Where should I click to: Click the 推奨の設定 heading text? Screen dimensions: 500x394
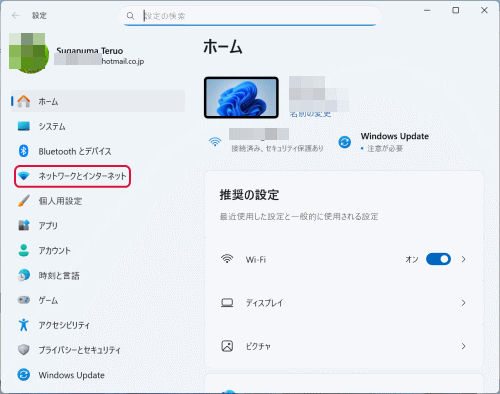[x=249, y=195]
